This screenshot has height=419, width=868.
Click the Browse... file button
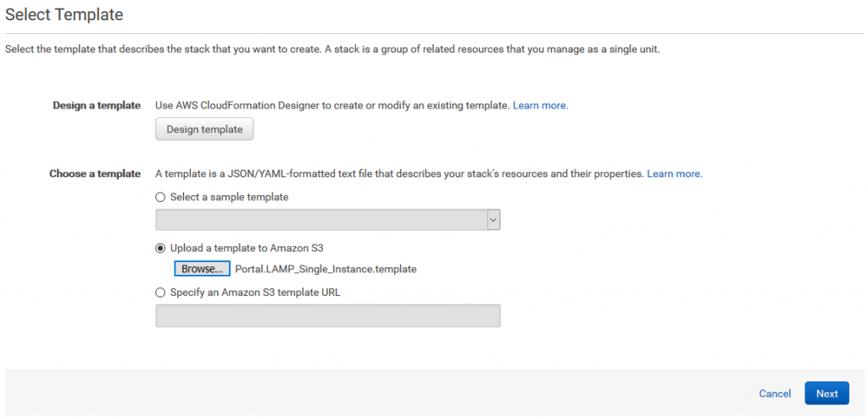202,269
